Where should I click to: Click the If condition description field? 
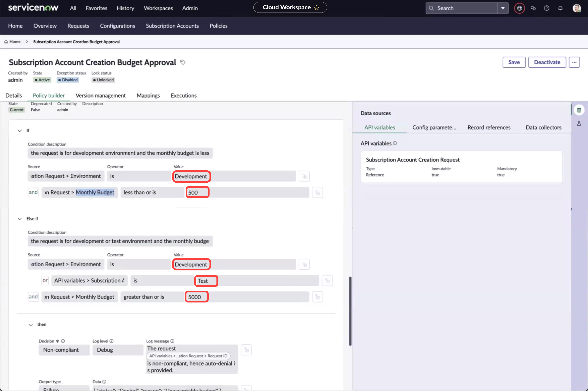click(120, 153)
